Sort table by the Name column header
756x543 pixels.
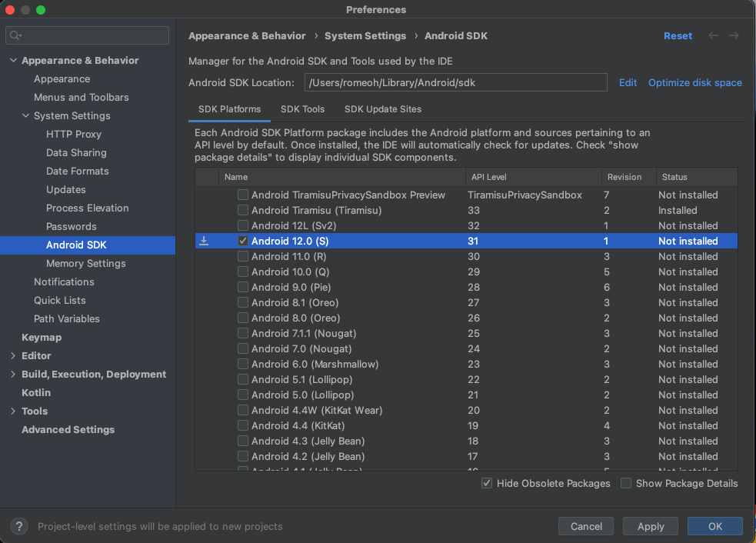point(341,177)
